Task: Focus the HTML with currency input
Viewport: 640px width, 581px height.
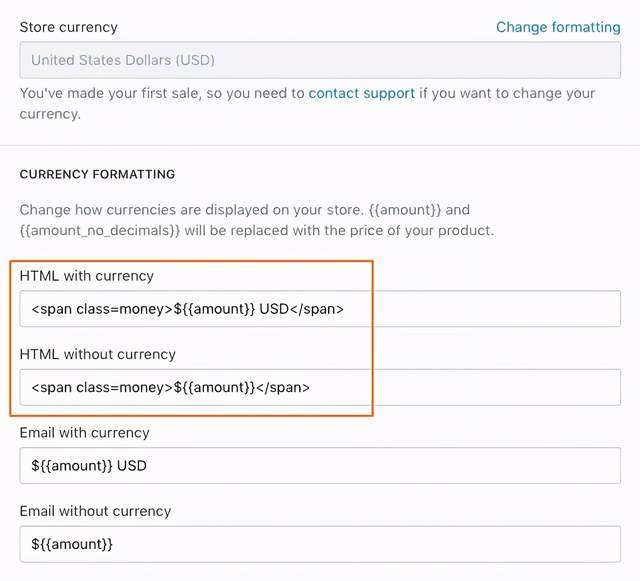Action: pos(320,309)
